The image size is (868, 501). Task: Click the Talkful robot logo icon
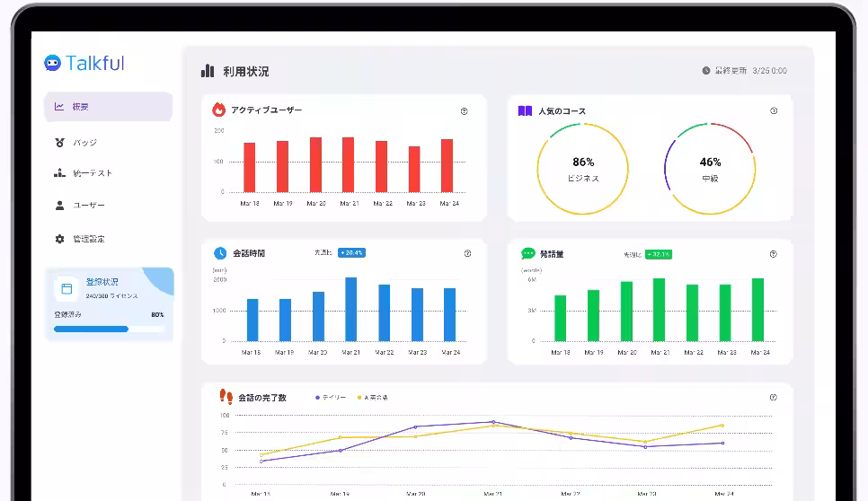[52, 63]
